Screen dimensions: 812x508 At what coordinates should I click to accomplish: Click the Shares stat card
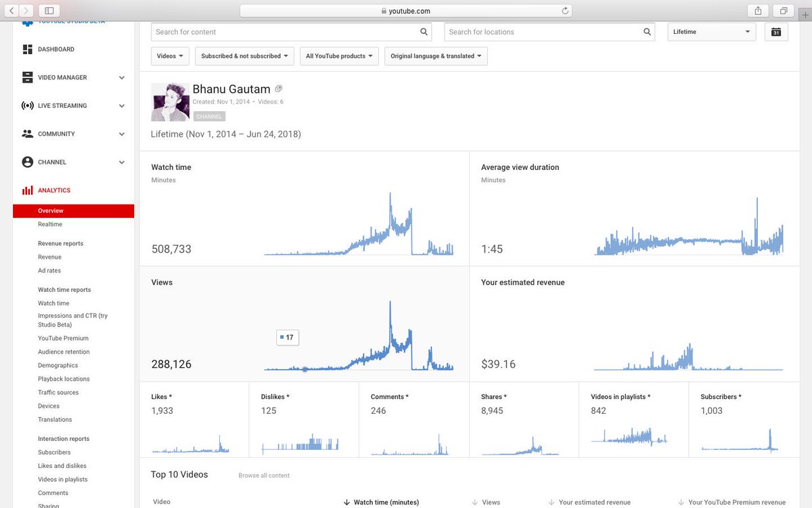pos(524,420)
